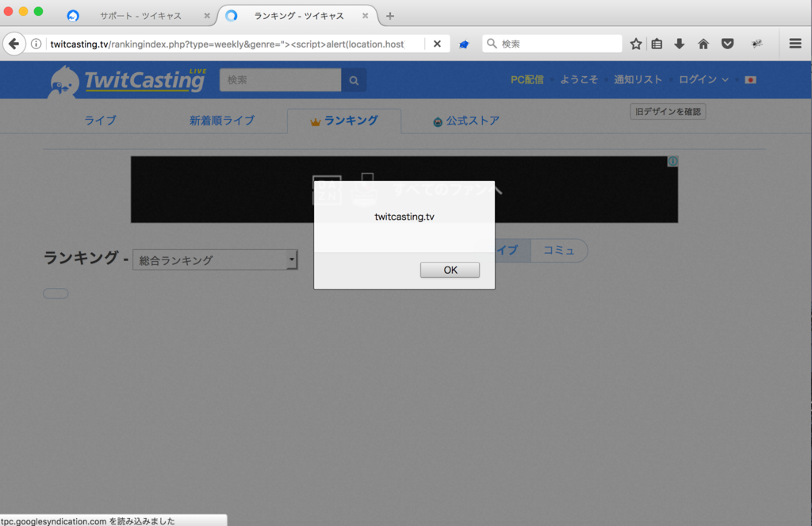Click the TwitCasting logo
Image resolution: width=812 pixels, height=526 pixels.
(x=128, y=81)
